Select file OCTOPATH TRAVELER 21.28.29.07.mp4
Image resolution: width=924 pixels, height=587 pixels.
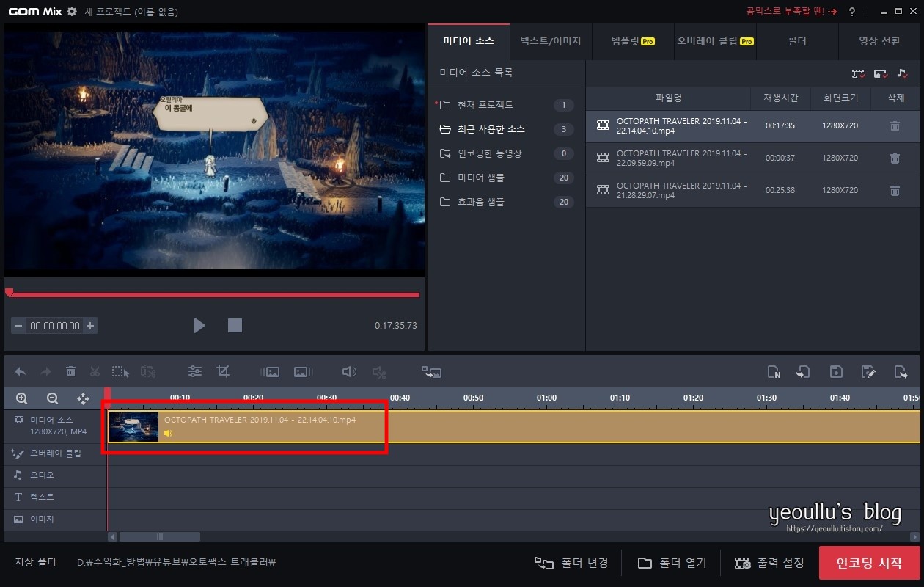752,190
